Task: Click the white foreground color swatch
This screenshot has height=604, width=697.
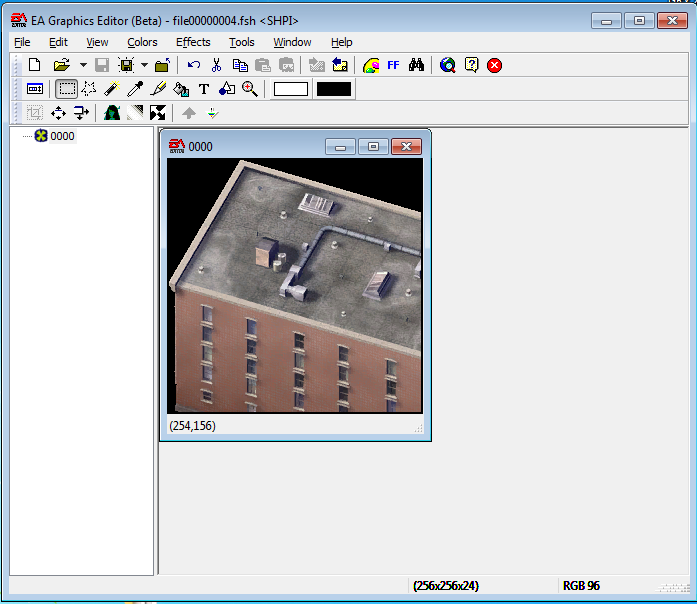Action: click(x=291, y=89)
